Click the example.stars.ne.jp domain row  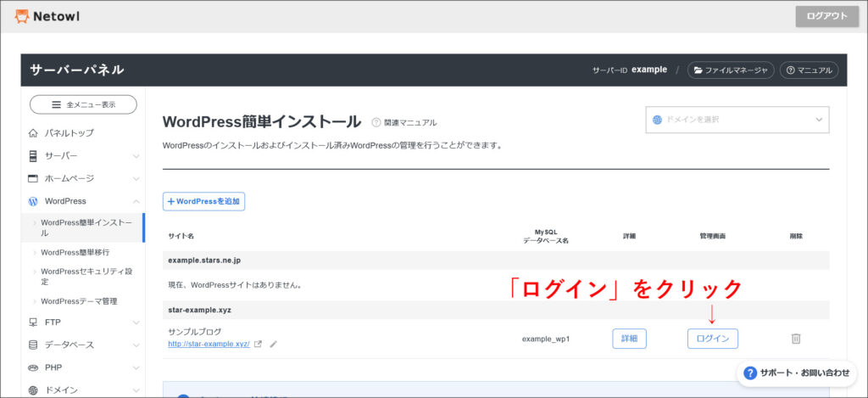pos(496,260)
